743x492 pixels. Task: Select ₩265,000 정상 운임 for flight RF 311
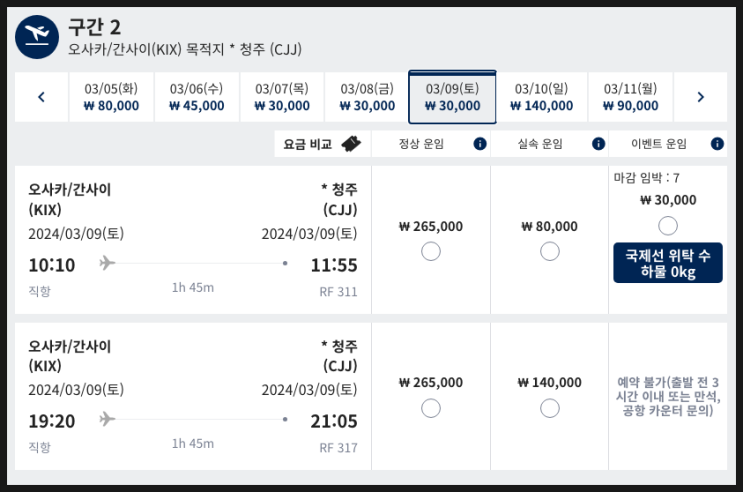[431, 251]
